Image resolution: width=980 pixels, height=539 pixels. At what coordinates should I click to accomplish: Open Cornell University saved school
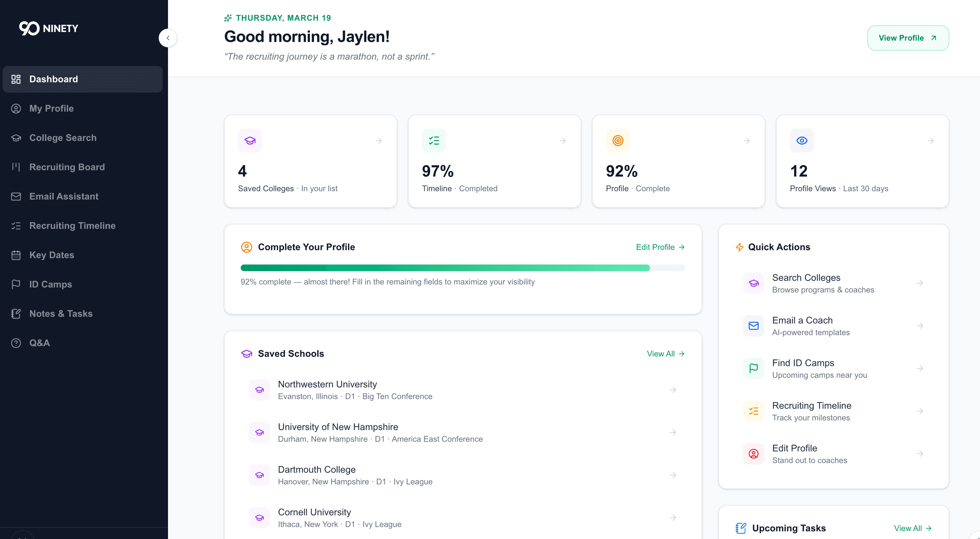[x=463, y=518]
